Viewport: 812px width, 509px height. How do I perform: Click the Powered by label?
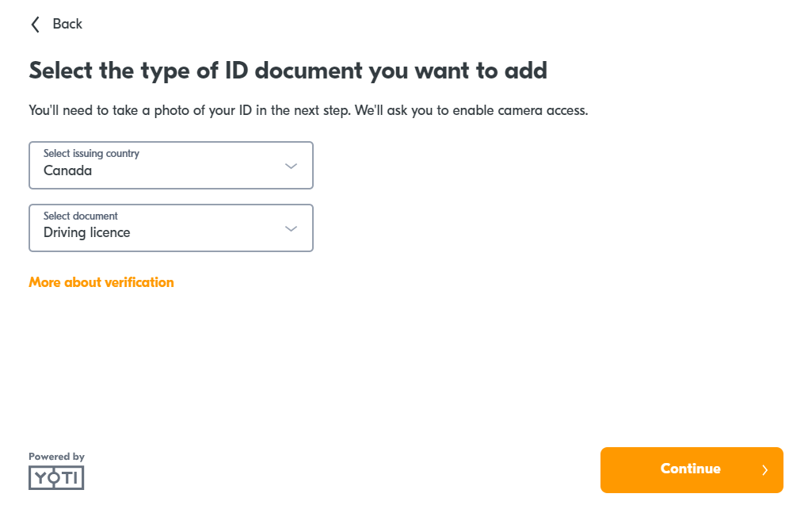(x=56, y=457)
